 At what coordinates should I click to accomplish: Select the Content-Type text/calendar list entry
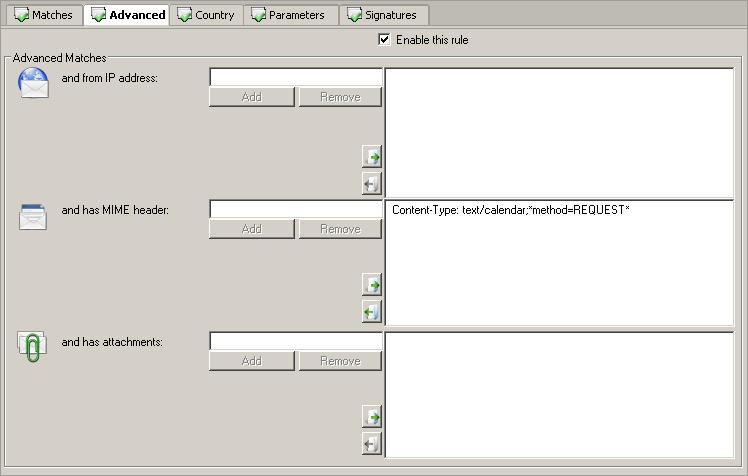tap(510, 210)
